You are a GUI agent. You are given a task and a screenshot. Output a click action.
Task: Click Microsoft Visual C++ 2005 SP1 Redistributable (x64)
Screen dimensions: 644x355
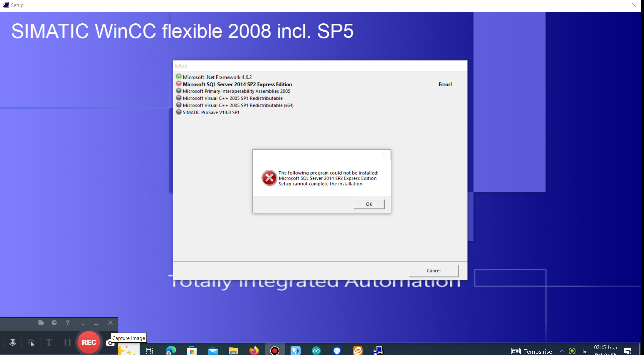[x=238, y=105]
